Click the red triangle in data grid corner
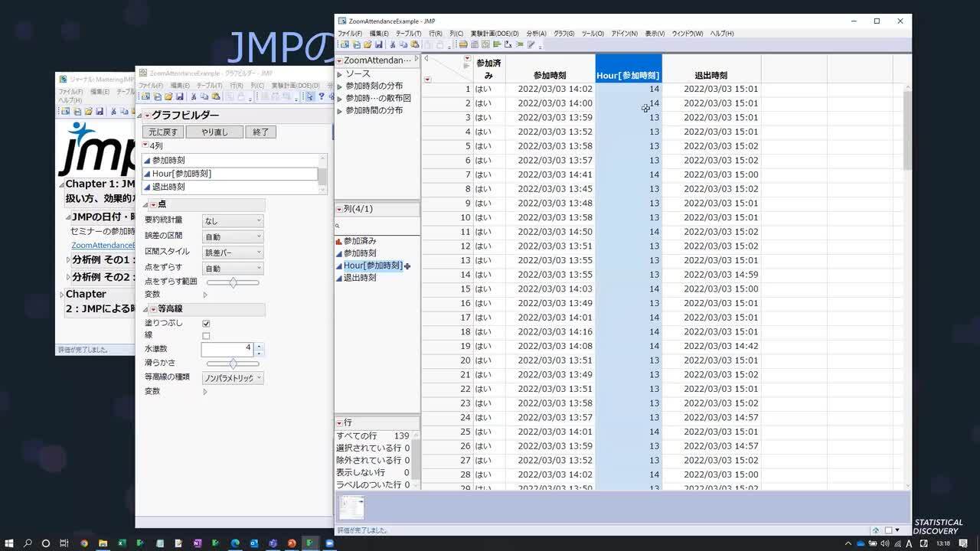980x551 pixels. coord(427,79)
